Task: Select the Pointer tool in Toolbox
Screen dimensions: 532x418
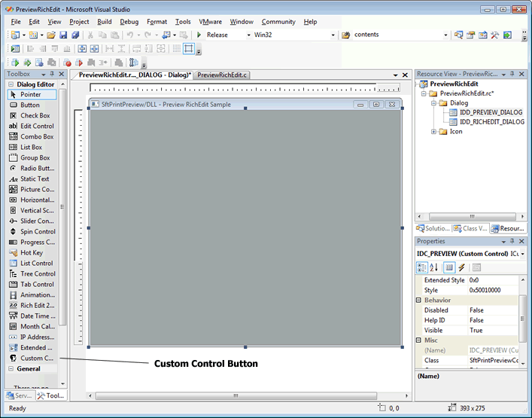Action: (x=30, y=95)
